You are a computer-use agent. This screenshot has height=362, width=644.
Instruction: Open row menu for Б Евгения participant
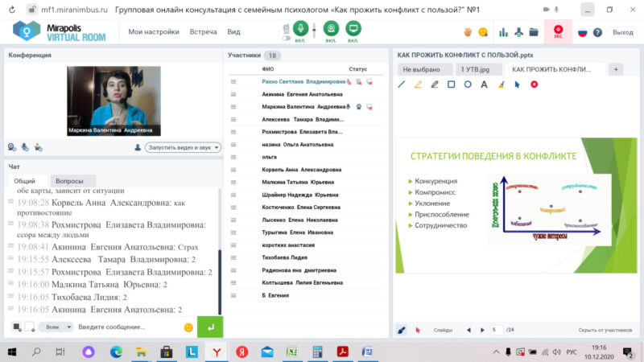233,295
